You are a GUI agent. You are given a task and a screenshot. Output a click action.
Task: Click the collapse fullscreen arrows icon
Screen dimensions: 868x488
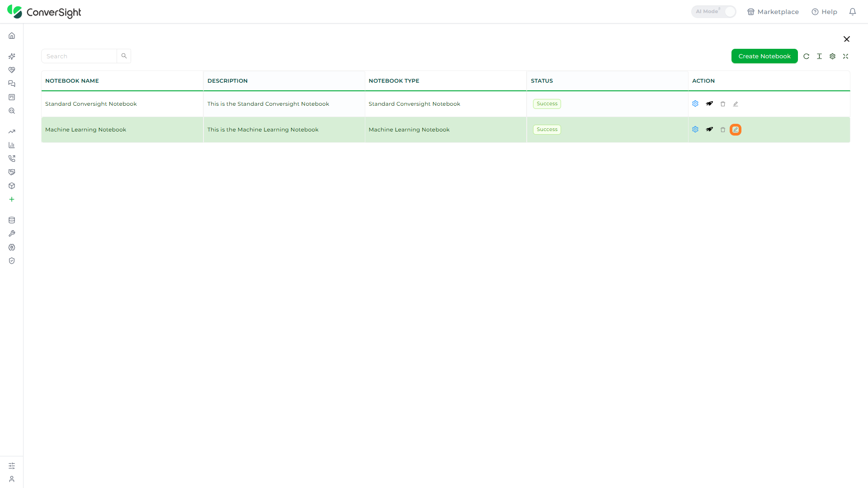tap(845, 56)
